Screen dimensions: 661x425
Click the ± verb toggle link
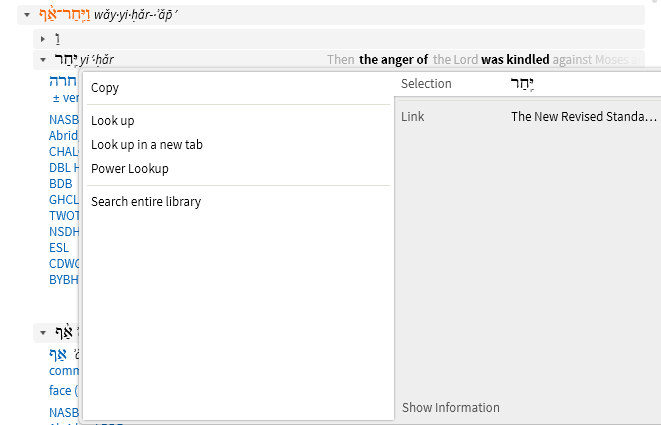65,98
